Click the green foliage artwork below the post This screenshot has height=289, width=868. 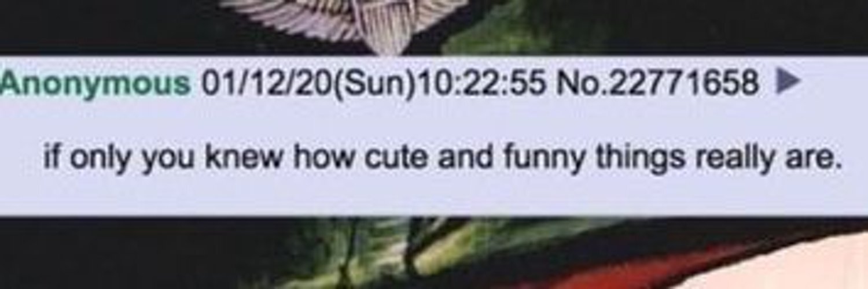(405, 249)
